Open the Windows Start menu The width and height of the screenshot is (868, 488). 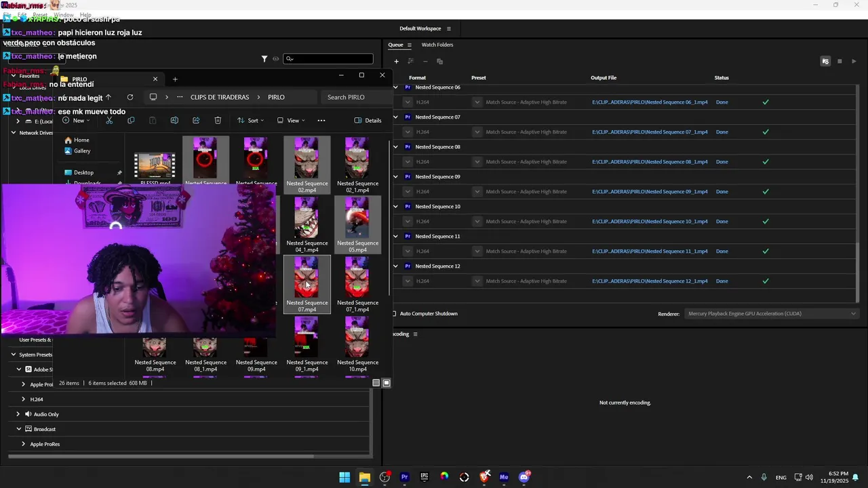point(344,477)
